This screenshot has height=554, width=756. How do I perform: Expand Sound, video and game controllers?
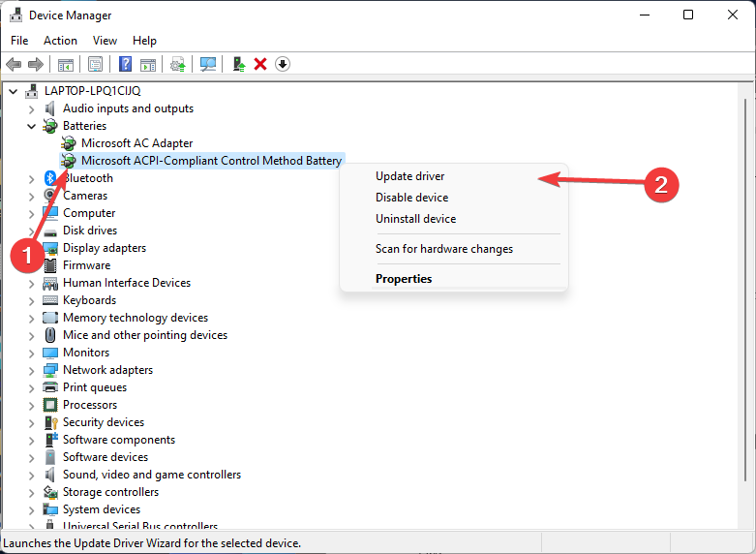coord(31,475)
